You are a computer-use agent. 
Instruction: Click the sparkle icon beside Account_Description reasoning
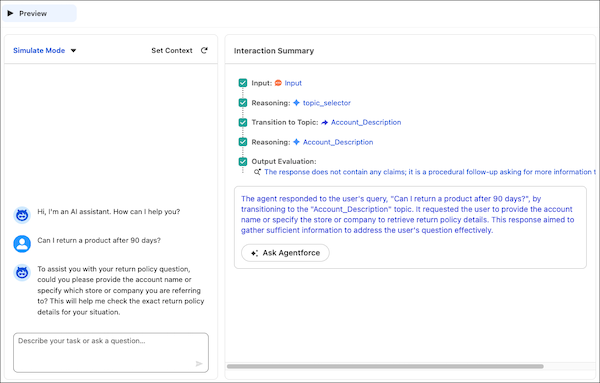point(296,142)
